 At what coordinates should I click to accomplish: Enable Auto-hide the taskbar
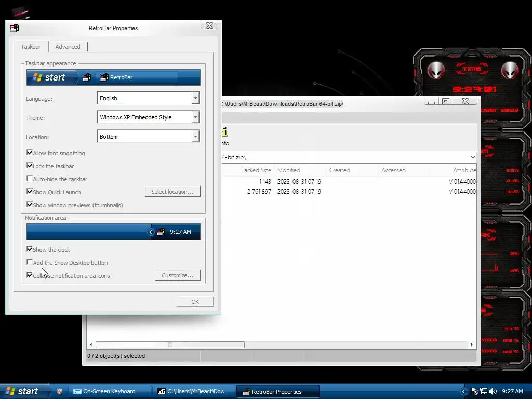[x=30, y=179]
